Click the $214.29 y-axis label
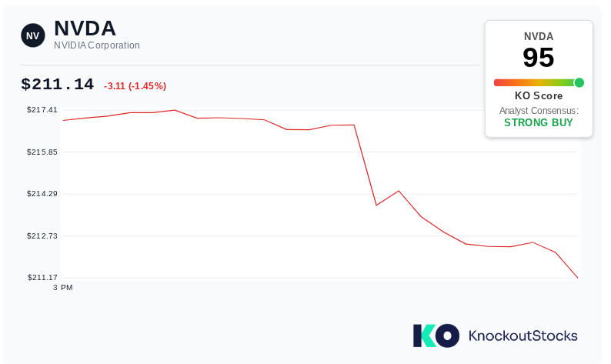This screenshot has width=611, height=364. 42,194
